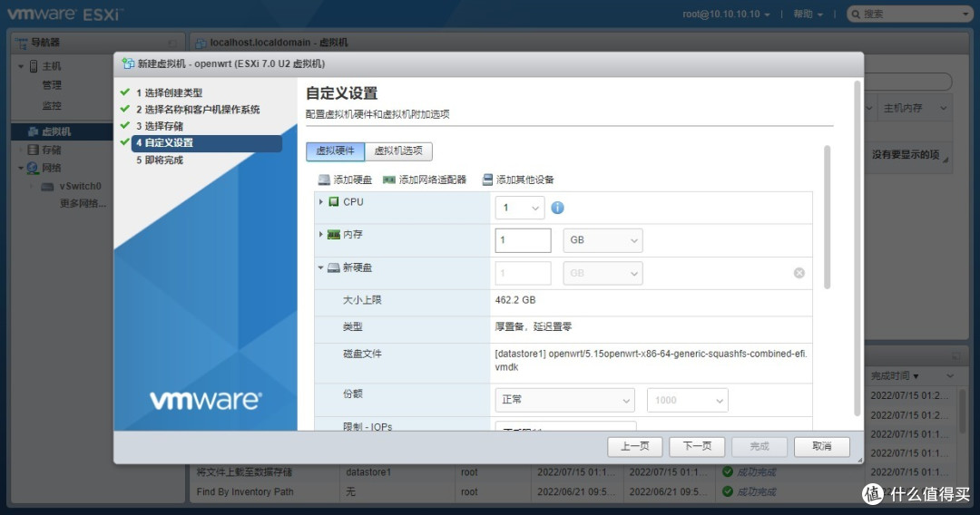The height and width of the screenshot is (515, 980).
Task: Click the Add hard disk (添加硬盘) icon
Action: click(x=324, y=180)
